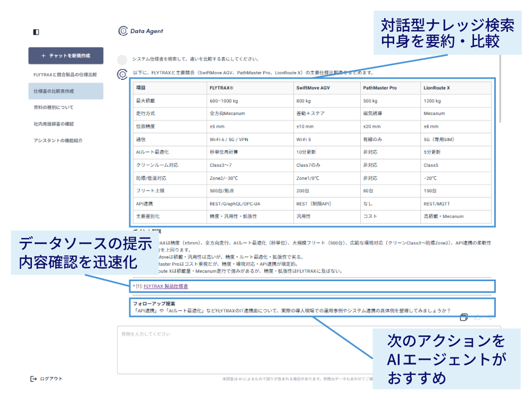
Task: Start a new chat with チャットを新規作成
Action: pos(66,56)
